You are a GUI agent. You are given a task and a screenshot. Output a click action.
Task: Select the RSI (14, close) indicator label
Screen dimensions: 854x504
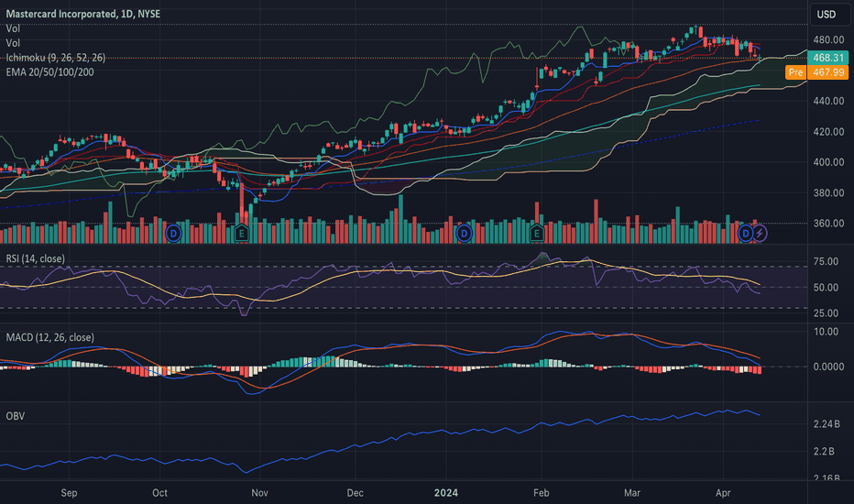click(x=36, y=258)
